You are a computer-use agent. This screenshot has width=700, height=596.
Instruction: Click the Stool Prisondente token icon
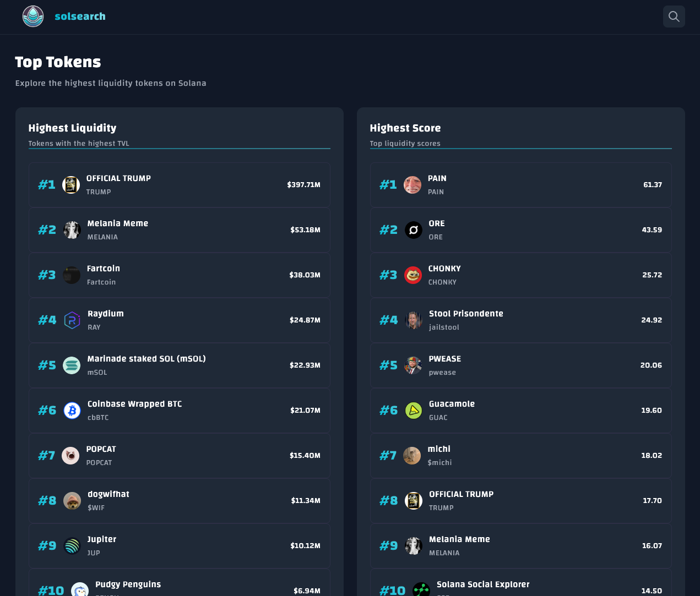click(x=414, y=320)
